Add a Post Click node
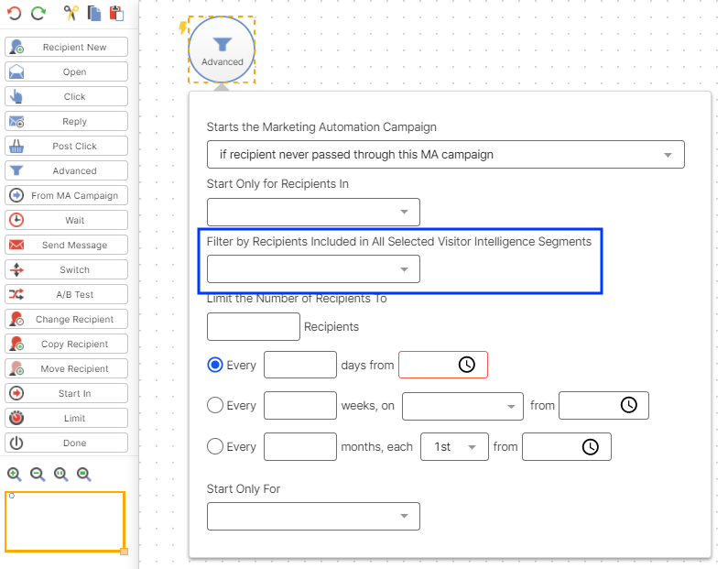Viewport: 728px width, 569px height. coord(67,146)
